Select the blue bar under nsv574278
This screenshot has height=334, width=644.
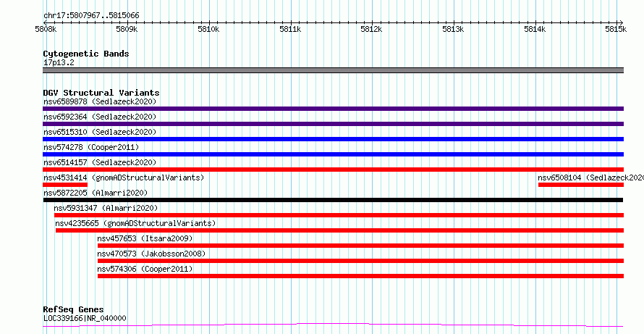333,154
